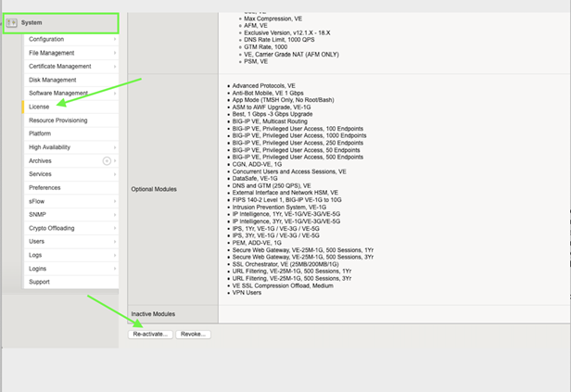The image size is (571, 392).
Task: Click PEM, ADD-VE, 1G entry
Action: click(x=257, y=243)
